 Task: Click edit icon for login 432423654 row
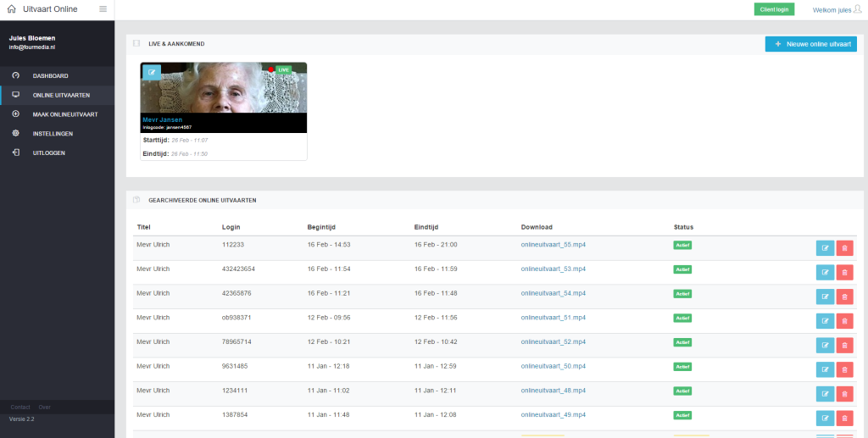point(825,273)
